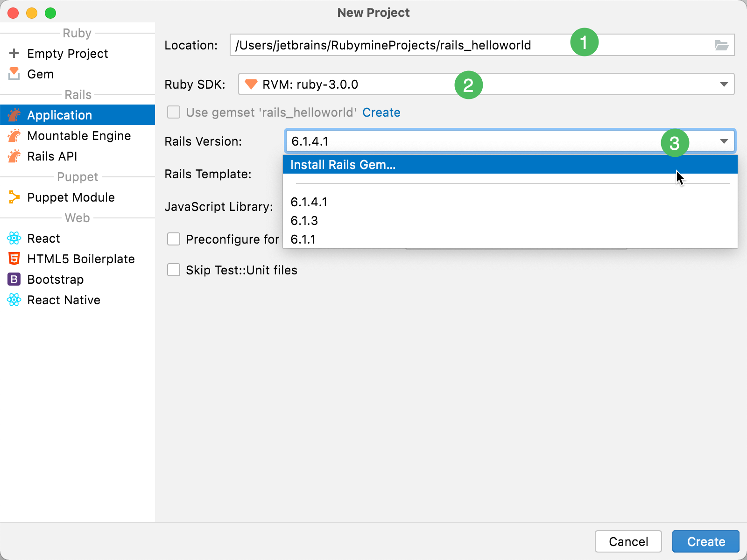Screen dimensions: 747x560
Task: Click the React atom icon
Action: click(x=14, y=238)
